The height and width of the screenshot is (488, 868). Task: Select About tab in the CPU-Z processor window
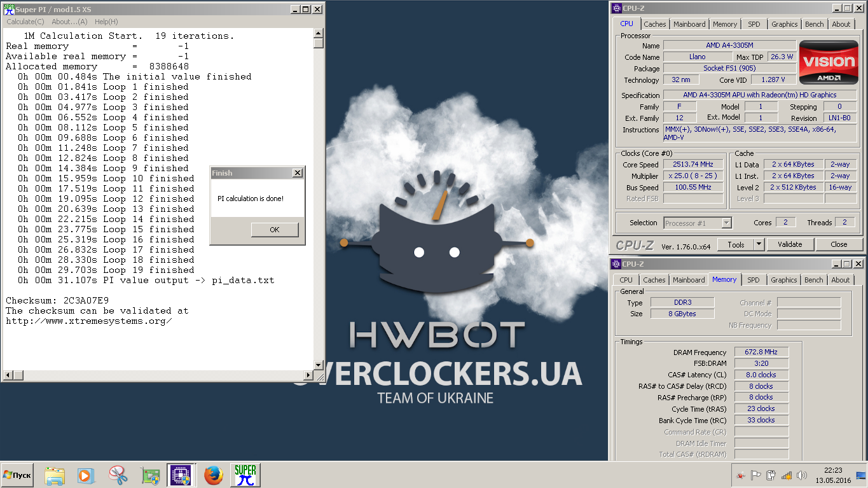tap(841, 24)
